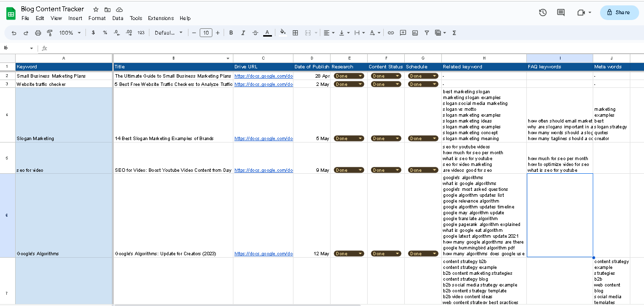Image resolution: width=644 pixels, height=306 pixels.
Task: Open the Data menu
Action: pyautogui.click(x=118, y=18)
